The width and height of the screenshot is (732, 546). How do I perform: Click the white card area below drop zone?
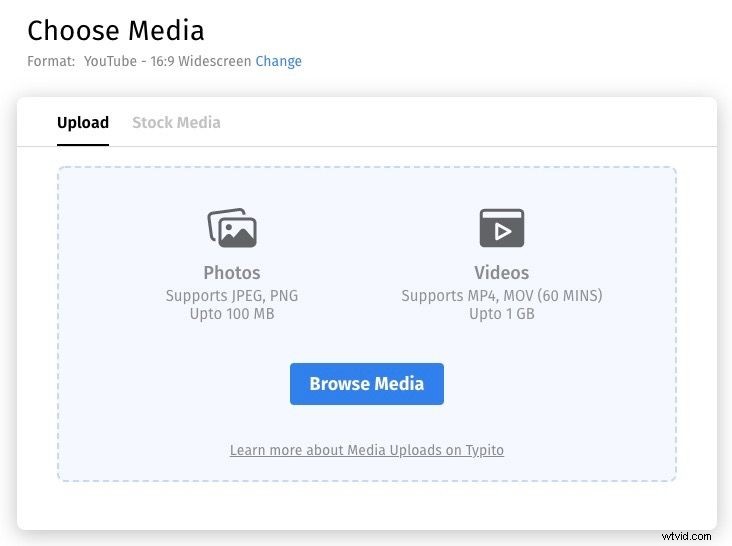click(x=366, y=505)
